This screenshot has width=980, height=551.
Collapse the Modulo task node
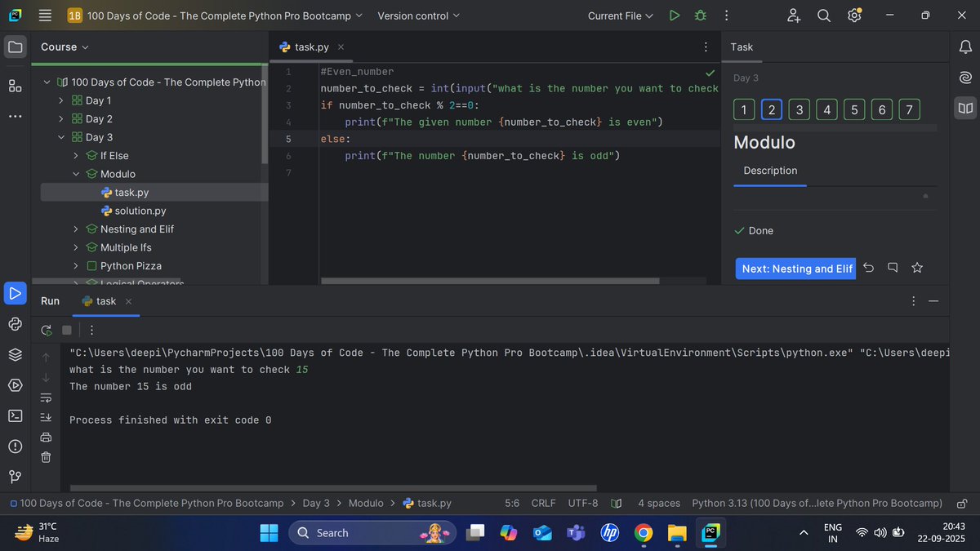click(x=75, y=174)
